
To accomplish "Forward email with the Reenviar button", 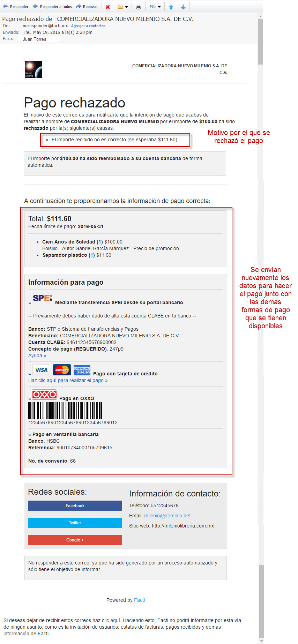I will point(87,7).
